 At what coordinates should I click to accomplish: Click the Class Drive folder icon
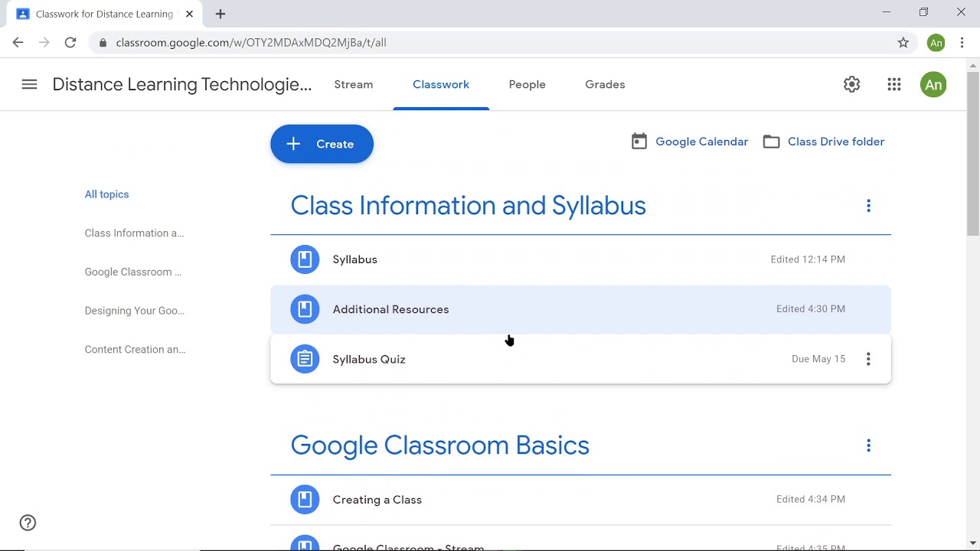(x=772, y=142)
